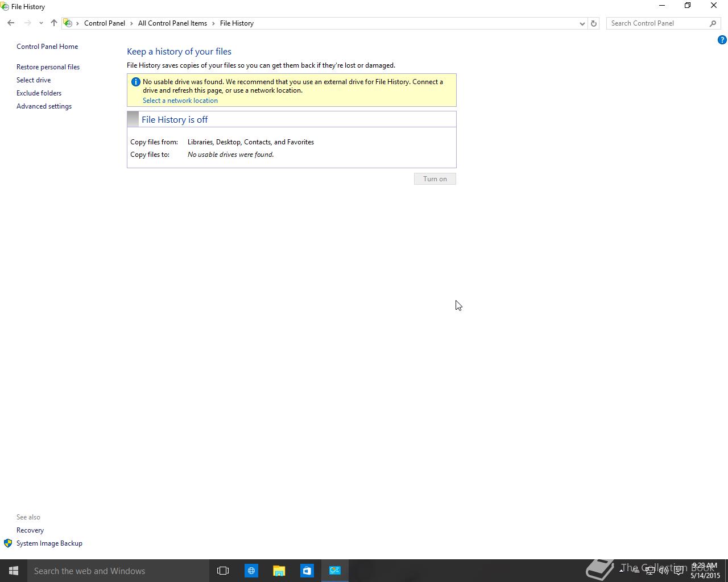Restore down the File History window
This screenshot has height=582, width=728.
coord(688,6)
